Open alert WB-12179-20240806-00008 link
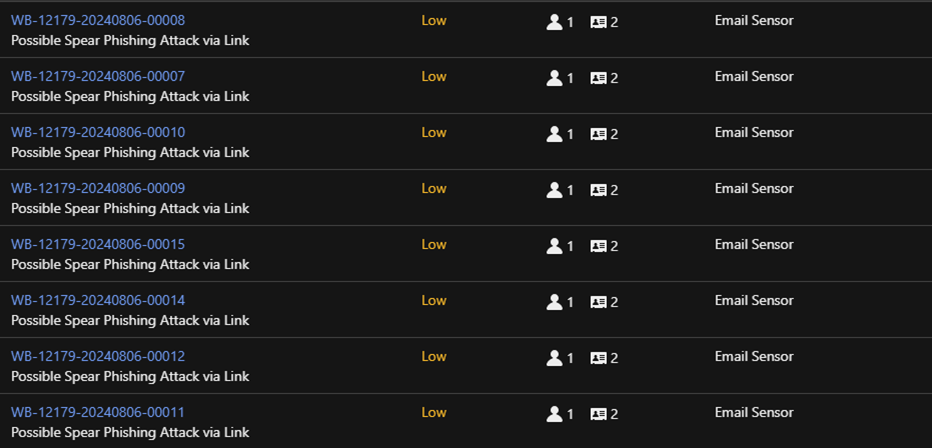Screen dimensions: 932x448 coord(98,20)
